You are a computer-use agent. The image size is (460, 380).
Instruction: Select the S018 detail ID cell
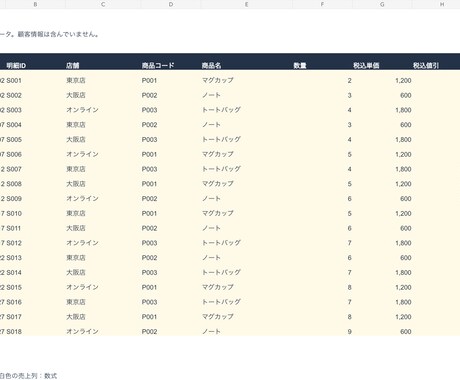(x=14, y=332)
